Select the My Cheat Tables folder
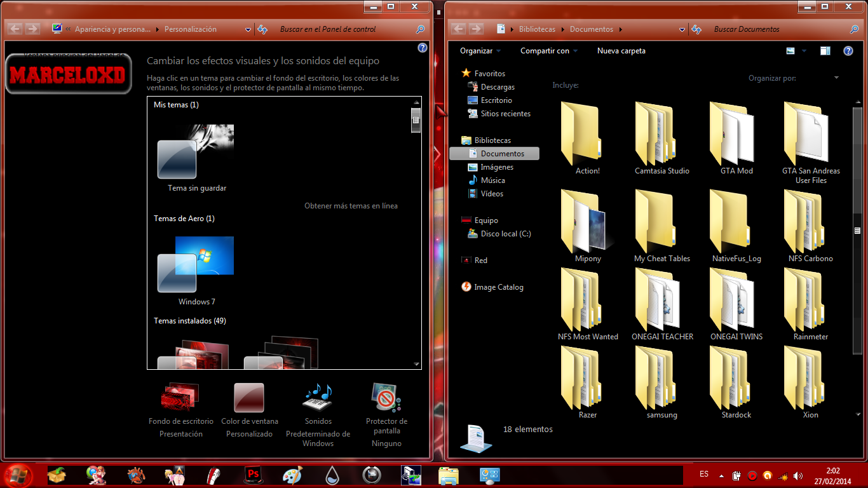868x488 pixels. tap(662, 226)
